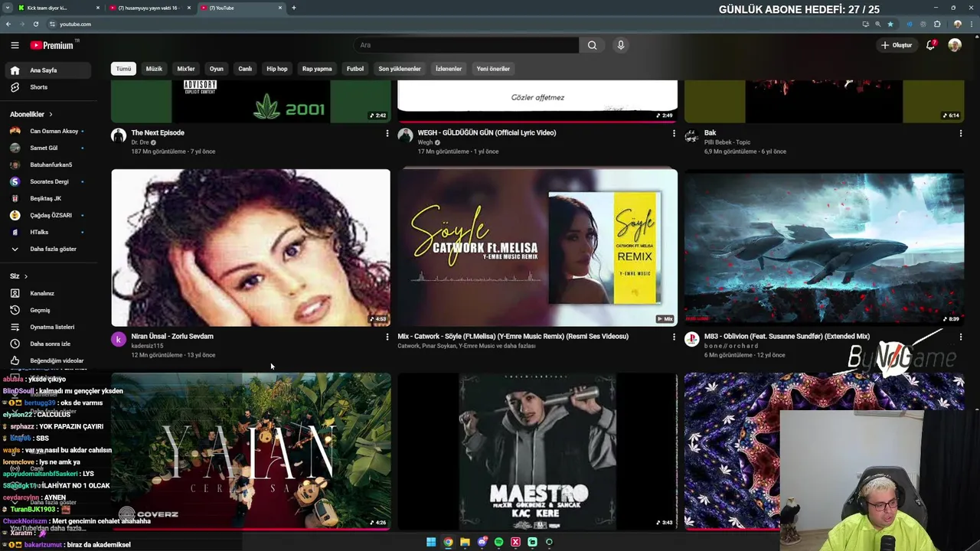Open Kanalınız in the sidebar
The image size is (980, 551).
pos(48,293)
